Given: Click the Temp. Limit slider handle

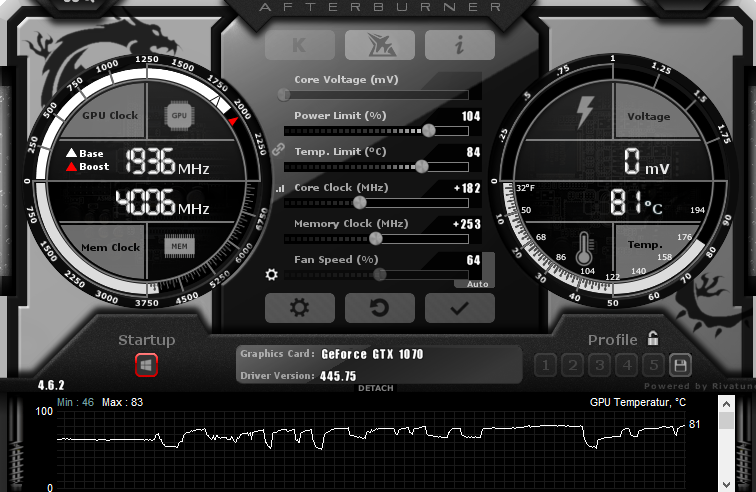Looking at the screenshot, I should pyautogui.click(x=422, y=166).
